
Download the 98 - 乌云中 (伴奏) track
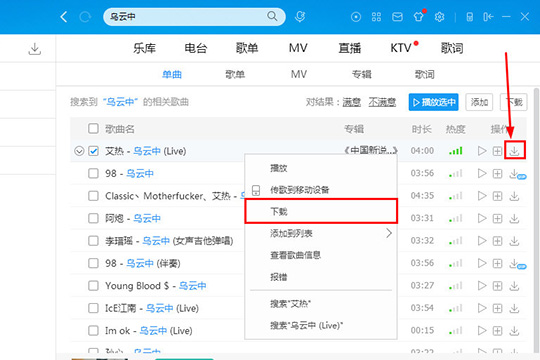pos(513,263)
